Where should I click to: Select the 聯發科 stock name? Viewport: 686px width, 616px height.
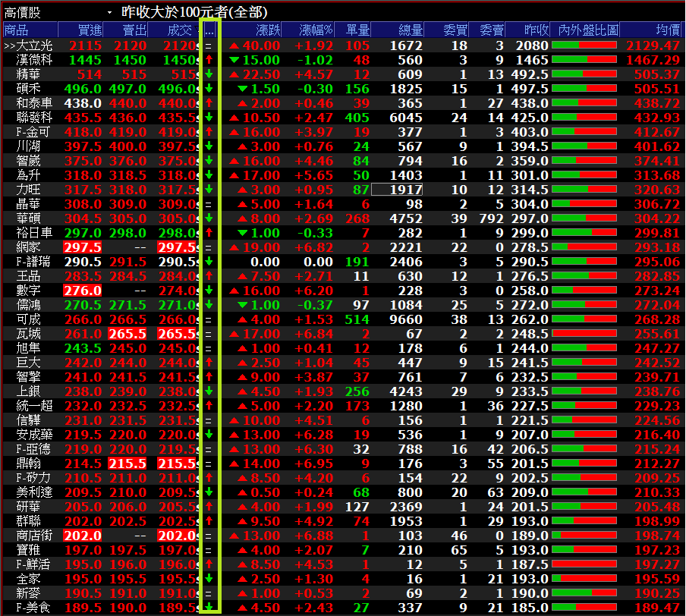tap(35, 118)
